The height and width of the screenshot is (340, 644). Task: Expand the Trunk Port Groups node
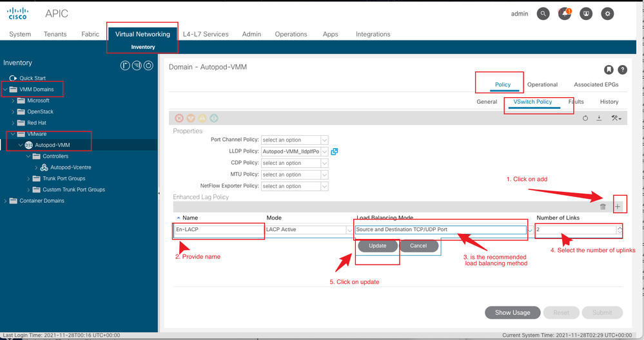[28, 178]
